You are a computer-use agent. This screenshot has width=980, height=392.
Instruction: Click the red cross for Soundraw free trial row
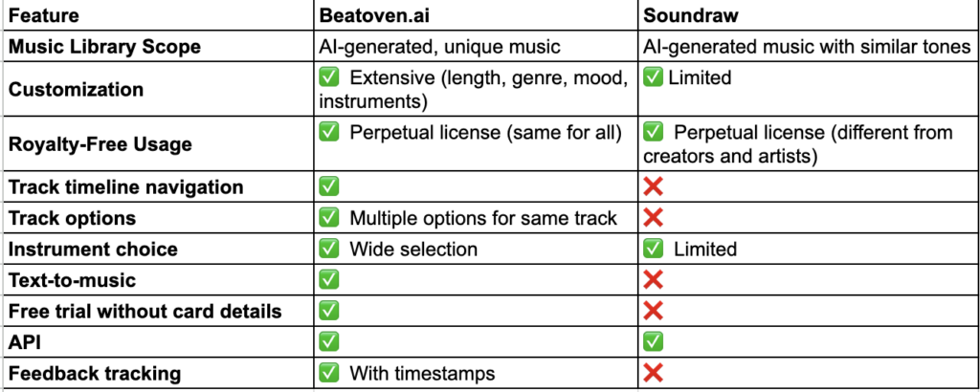coord(655,312)
